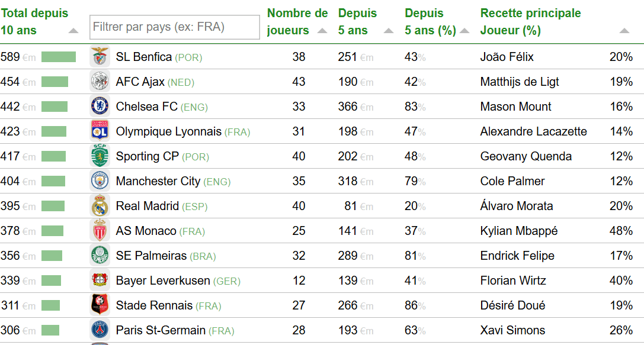Click the green bar for Benfica's total
The width and height of the screenshot is (644, 345).
[x=59, y=57]
